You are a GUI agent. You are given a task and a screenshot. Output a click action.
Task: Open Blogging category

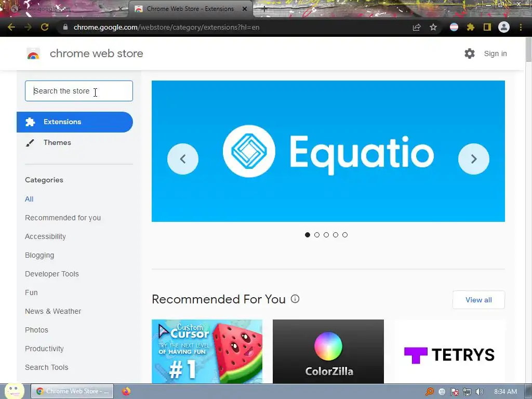pyautogui.click(x=39, y=255)
